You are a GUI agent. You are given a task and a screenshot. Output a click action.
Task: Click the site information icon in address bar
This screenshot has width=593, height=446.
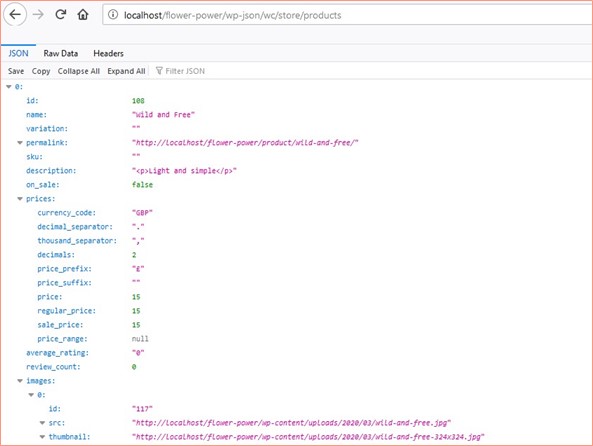point(113,15)
